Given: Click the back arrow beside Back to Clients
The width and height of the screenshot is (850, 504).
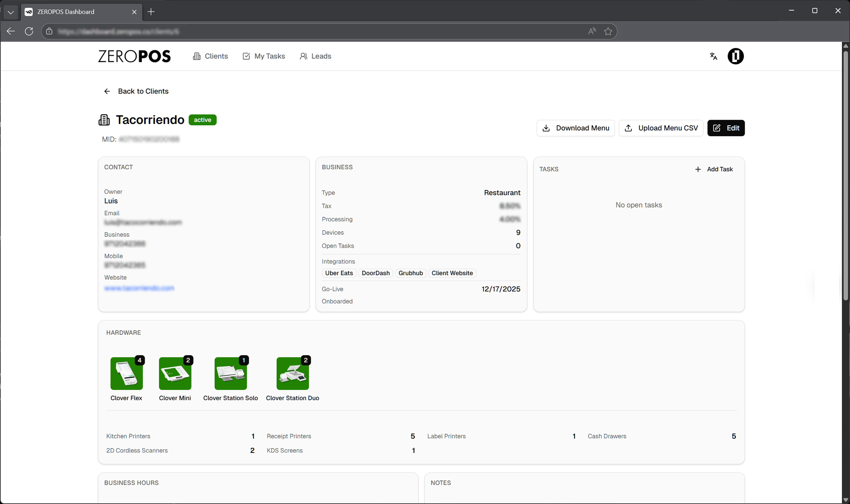Looking at the screenshot, I should [x=107, y=91].
